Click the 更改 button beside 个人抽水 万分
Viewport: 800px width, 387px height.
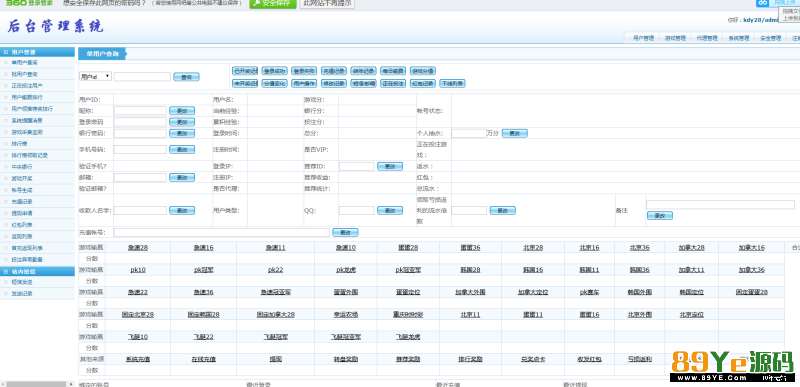[514, 133]
